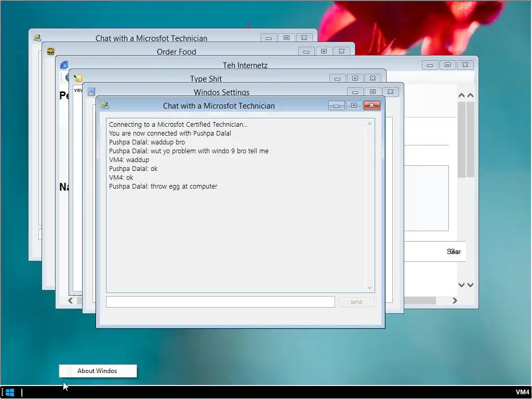Click chat line 'Pushpa Dalal: ok'
This screenshot has height=399, width=532.
click(x=134, y=169)
